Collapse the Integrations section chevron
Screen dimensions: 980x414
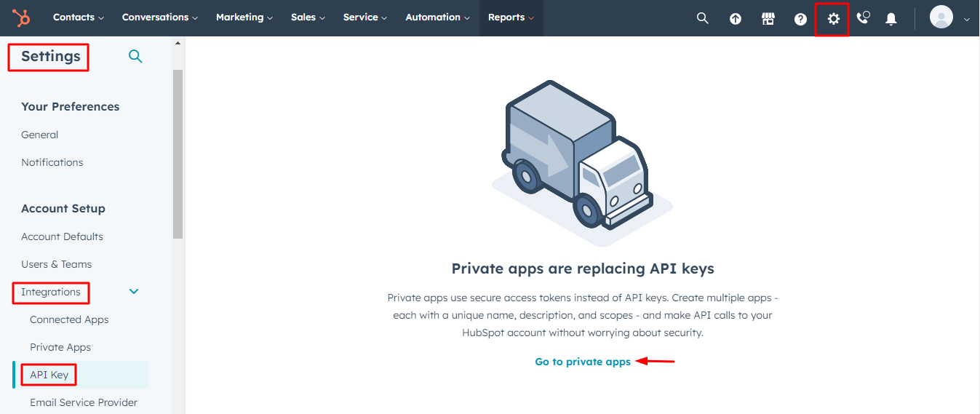tap(134, 292)
